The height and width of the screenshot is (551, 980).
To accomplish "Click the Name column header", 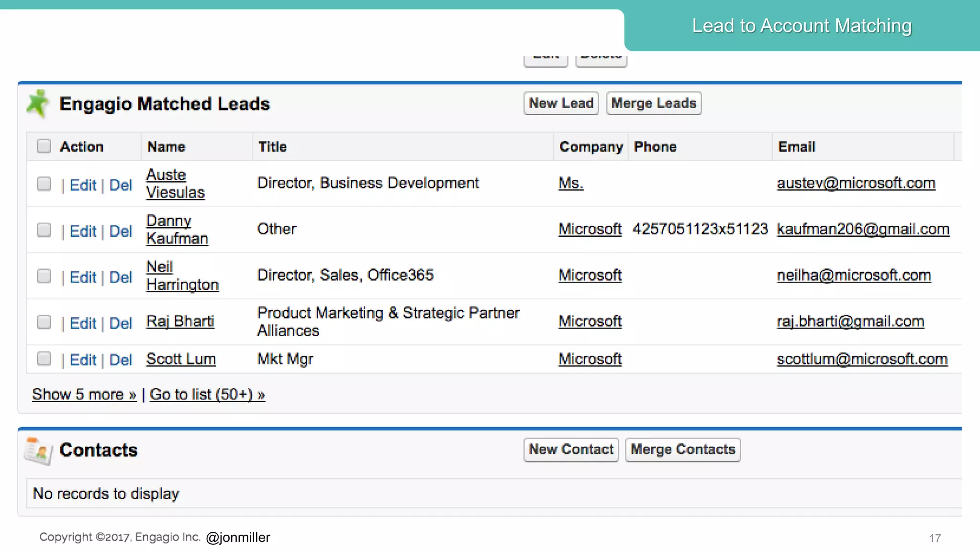I will pyautogui.click(x=166, y=147).
